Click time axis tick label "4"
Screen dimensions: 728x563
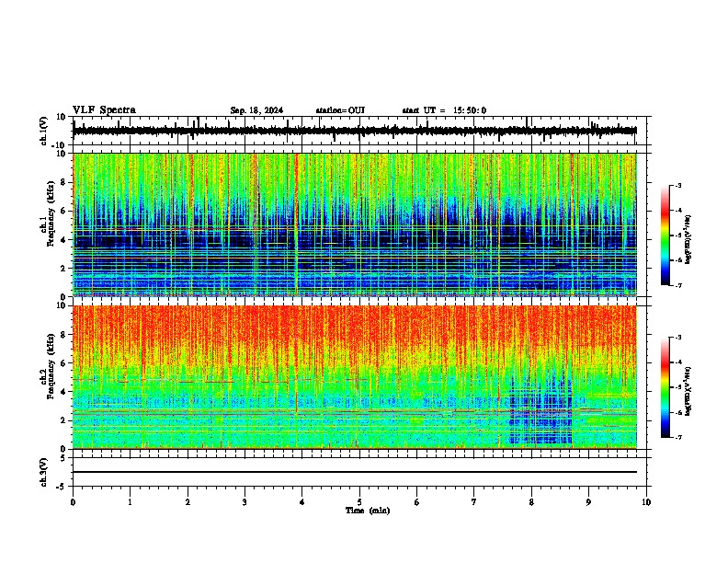302,502
